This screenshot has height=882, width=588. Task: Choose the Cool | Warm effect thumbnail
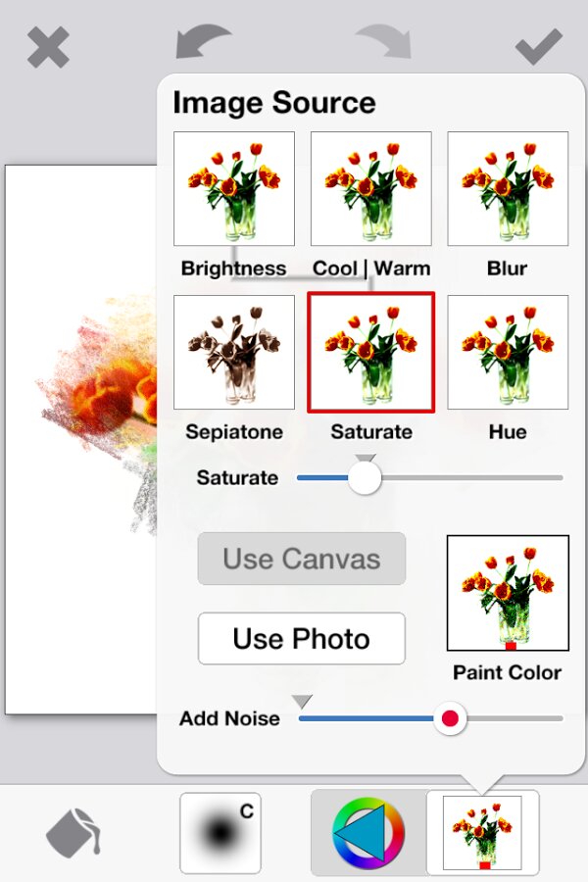click(371, 188)
